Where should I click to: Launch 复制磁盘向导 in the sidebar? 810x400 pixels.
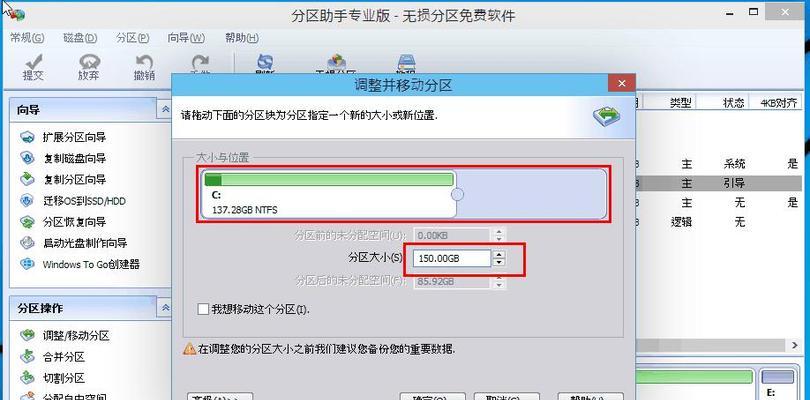tap(64, 159)
